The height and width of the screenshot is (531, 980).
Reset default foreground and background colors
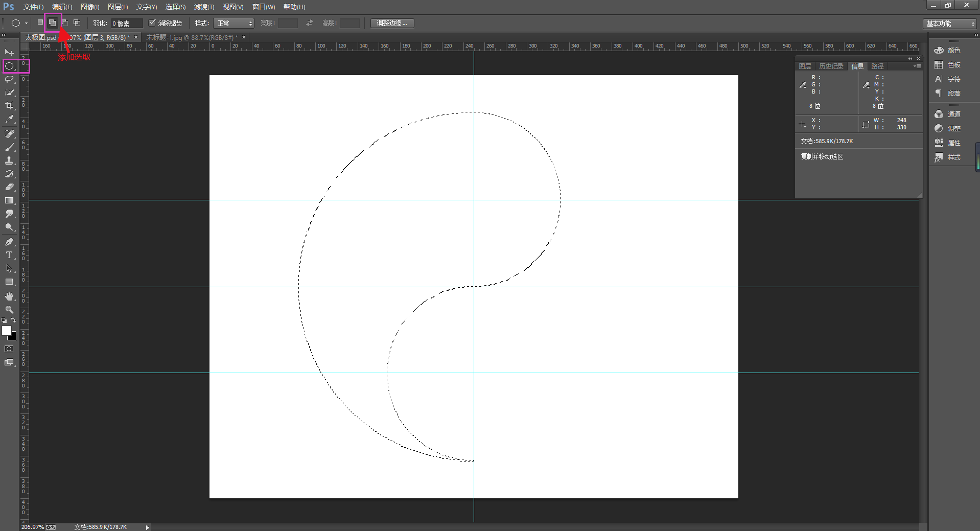4,320
